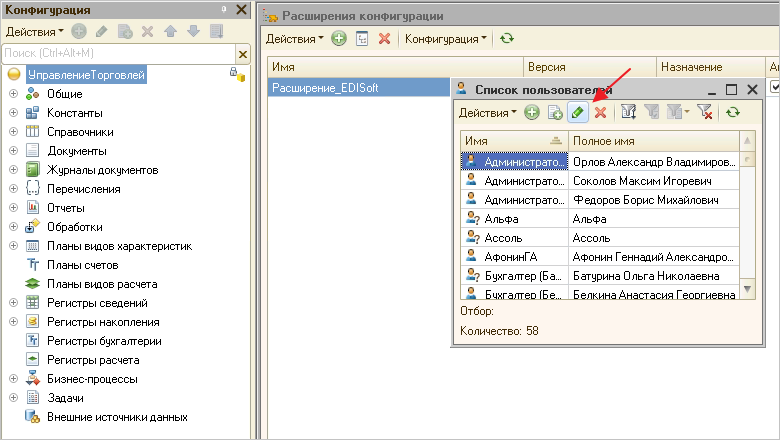Expand the Справочники tree node
Viewport: 780px width, 440px height.
click(x=14, y=131)
